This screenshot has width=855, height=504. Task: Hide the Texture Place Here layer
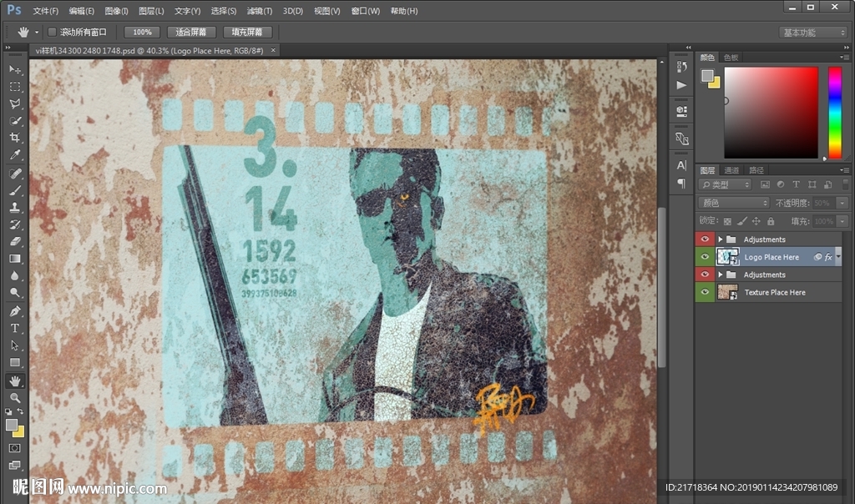click(x=705, y=292)
